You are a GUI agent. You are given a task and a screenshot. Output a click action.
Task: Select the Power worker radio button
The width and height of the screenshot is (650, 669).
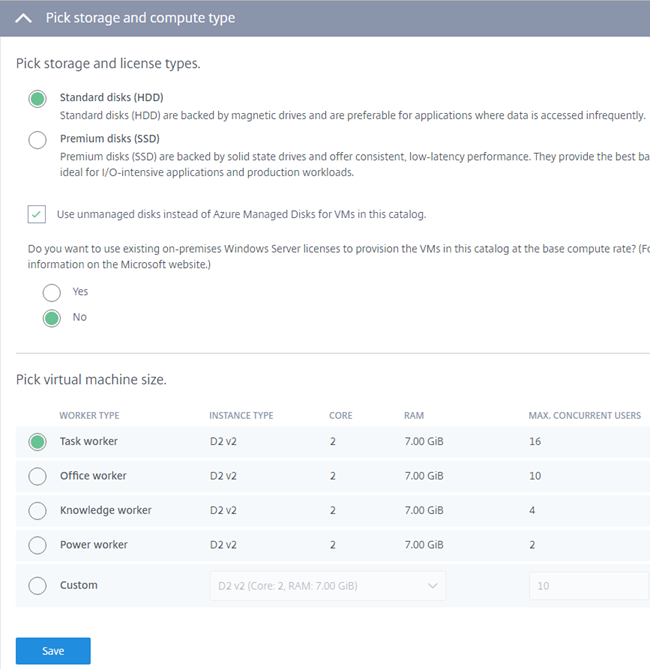coord(37,545)
